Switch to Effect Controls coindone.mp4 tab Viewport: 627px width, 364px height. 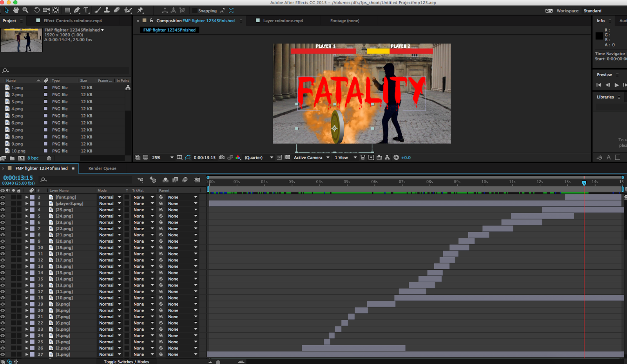pyautogui.click(x=72, y=21)
